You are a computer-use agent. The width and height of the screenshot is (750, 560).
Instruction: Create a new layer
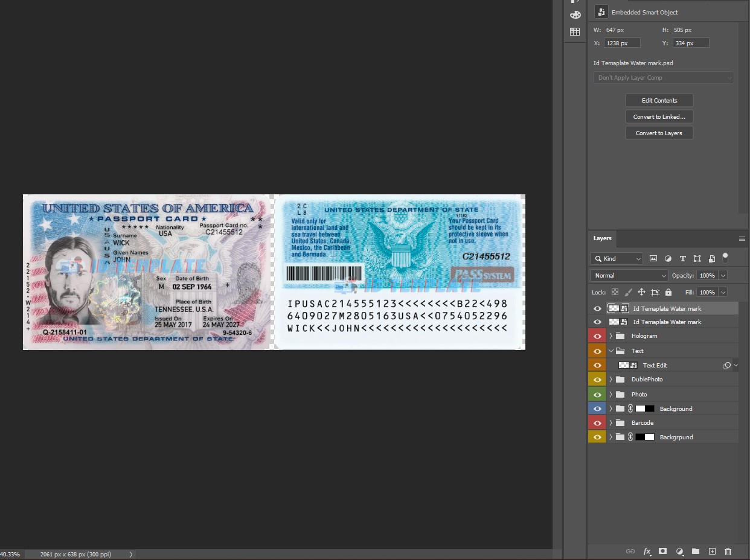pos(712,551)
